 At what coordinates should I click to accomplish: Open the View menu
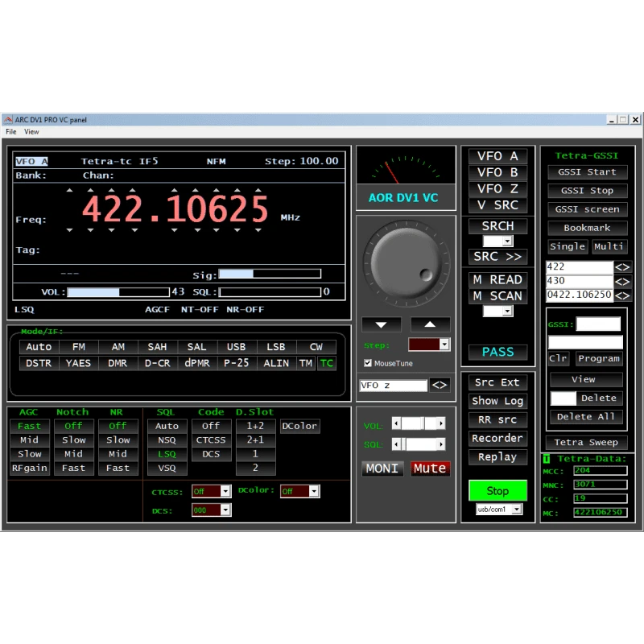(x=31, y=132)
